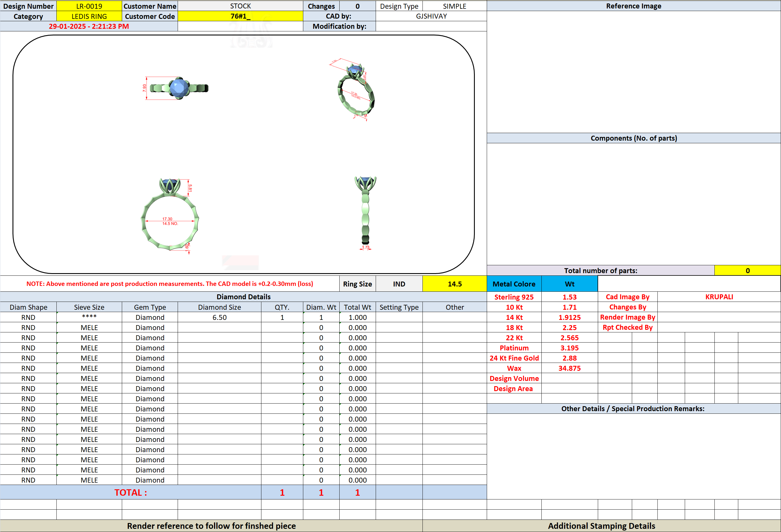
Task: Select the Changes By label
Action: pos(627,307)
